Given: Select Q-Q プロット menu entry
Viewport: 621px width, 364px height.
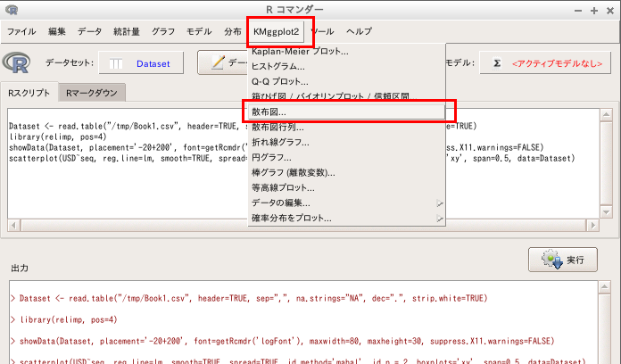Looking at the screenshot, I should coord(346,81).
